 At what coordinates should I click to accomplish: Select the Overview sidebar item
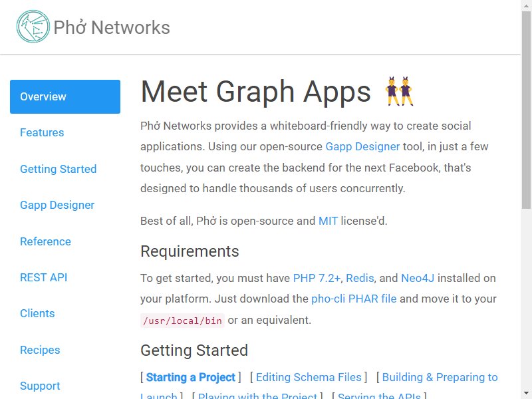65,96
